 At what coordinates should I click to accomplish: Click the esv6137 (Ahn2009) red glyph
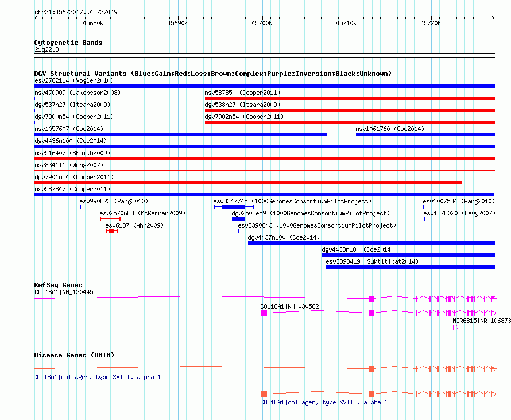point(112,231)
